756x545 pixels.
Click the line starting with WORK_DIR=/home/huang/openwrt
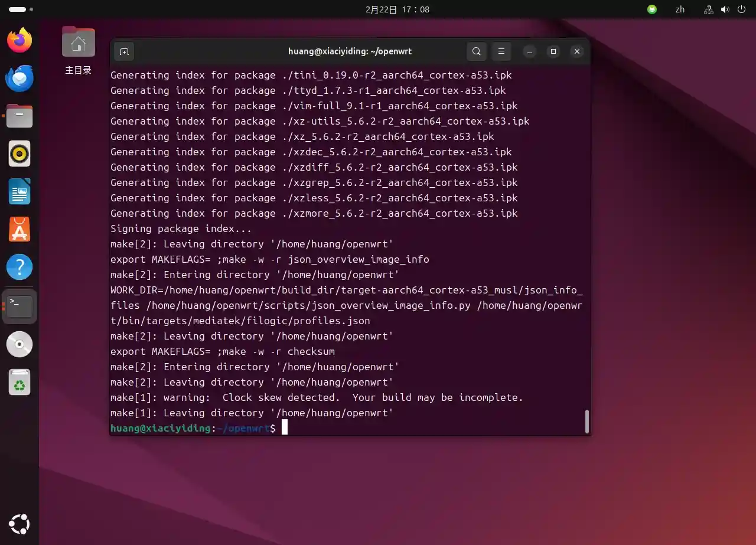coord(347,290)
